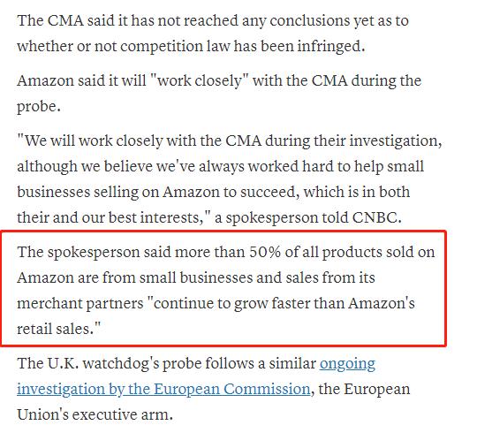This screenshot has height=448, width=477.
Task: Click the phrase 'work closely' in quotation marks
Action: pos(200,81)
